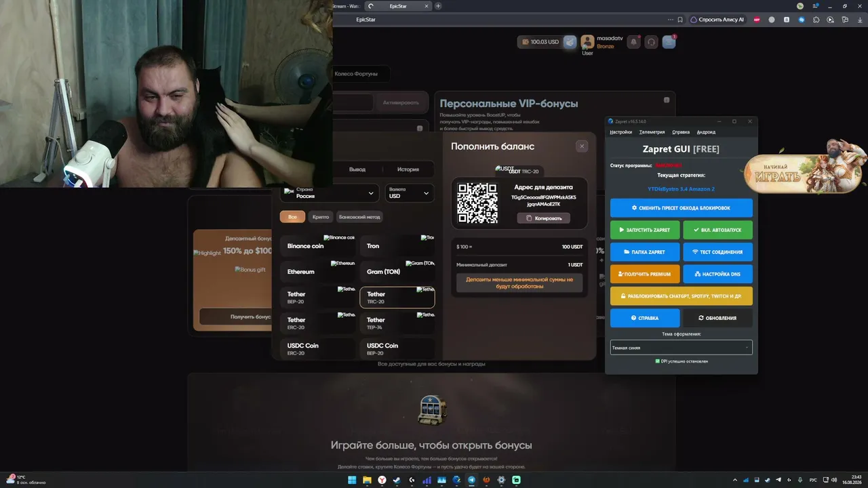Click Вкл. автозапуск button
Viewport: 868px width, 488px height.
(717, 230)
